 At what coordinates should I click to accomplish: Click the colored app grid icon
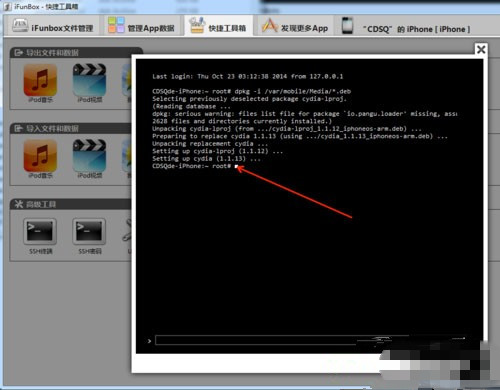point(116,25)
